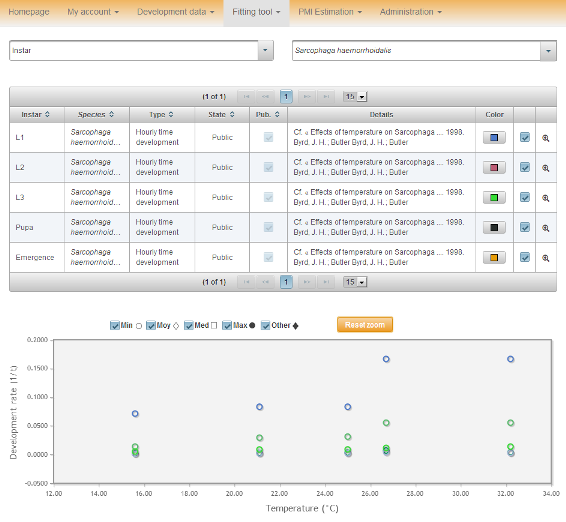Open the Fitting tool menu
This screenshot has height=522, width=566.
pos(256,12)
